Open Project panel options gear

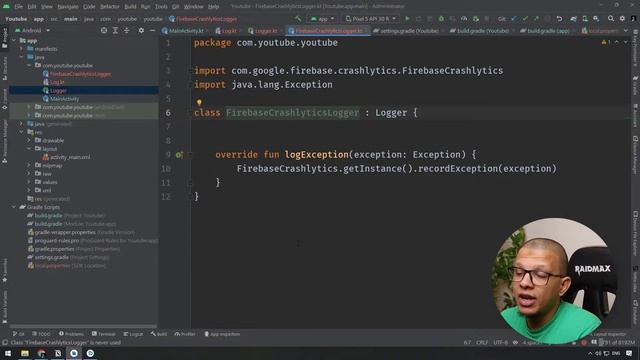(x=141, y=30)
